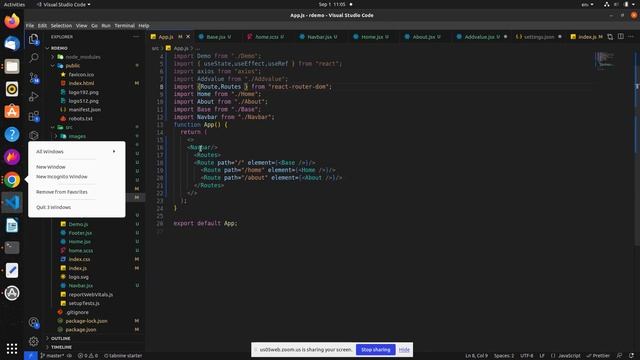
Task: Open the Manage gear icon
Action: coord(34,341)
